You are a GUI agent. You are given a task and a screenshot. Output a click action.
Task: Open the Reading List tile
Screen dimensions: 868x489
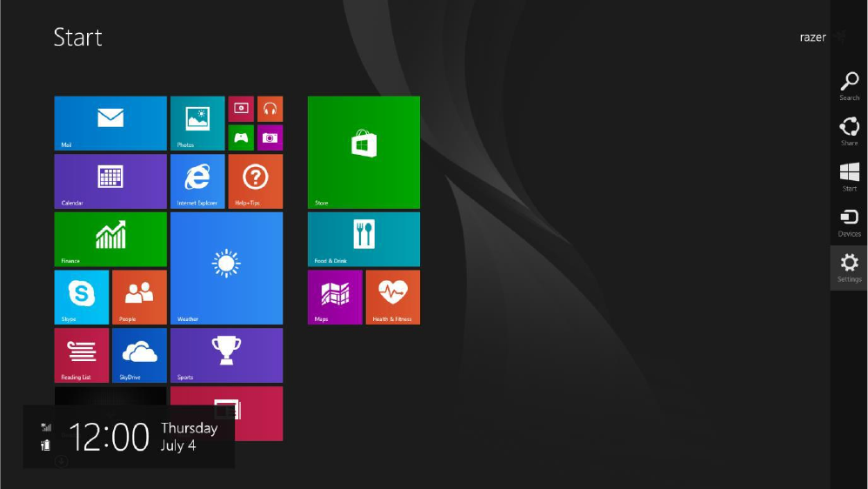pyautogui.click(x=82, y=355)
